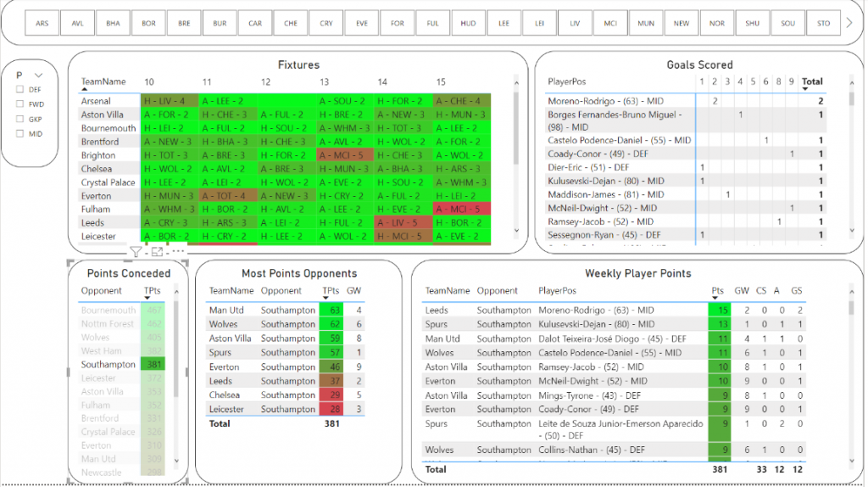The image size is (868, 487).
Task: Enable the FWD position filter
Action: (x=19, y=104)
